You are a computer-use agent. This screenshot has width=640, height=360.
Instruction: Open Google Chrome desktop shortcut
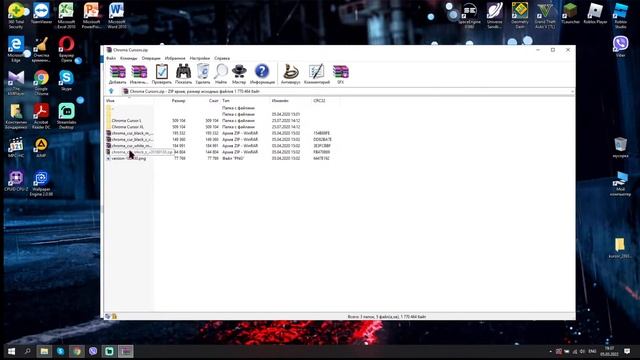point(41,82)
